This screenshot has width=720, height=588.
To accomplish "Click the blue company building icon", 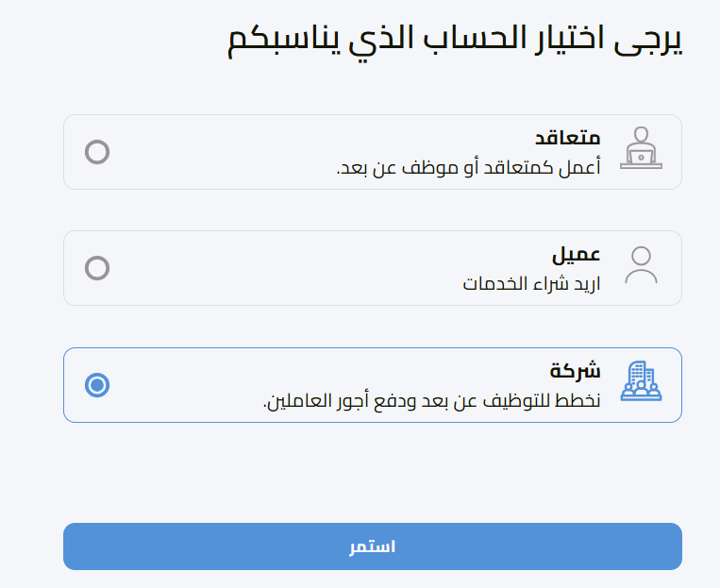I will [641, 381].
